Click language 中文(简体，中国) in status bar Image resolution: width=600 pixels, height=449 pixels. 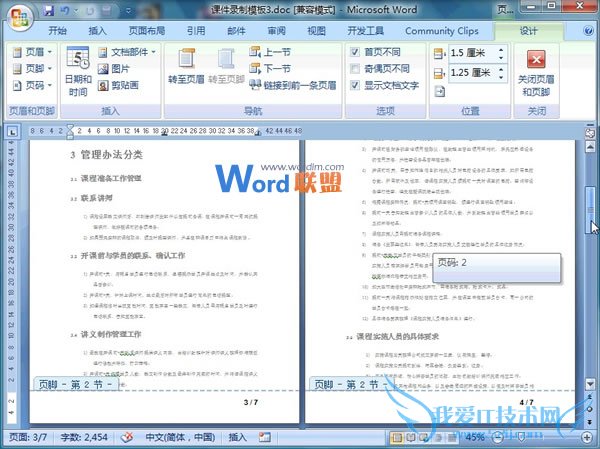coord(180,437)
